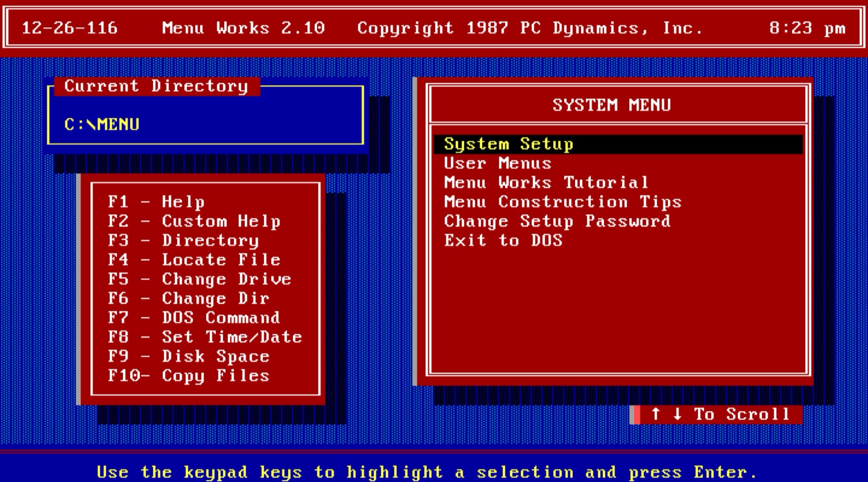Open F3 - Directory listing

[183, 241]
